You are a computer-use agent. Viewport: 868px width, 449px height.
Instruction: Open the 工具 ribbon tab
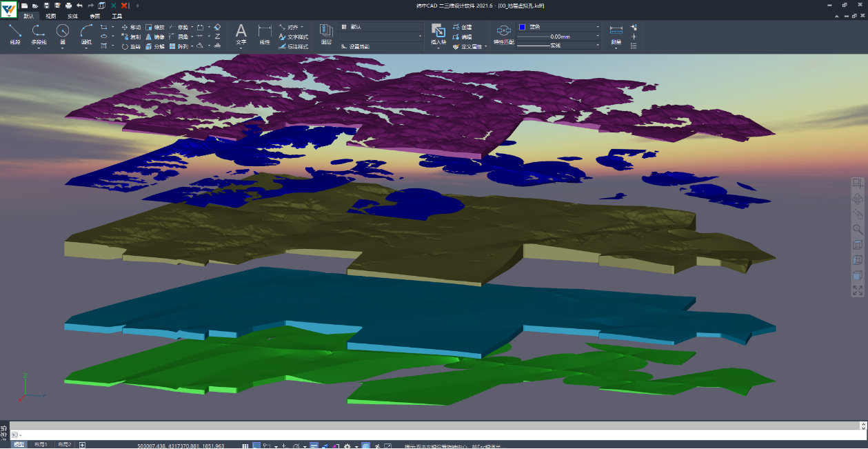coord(117,15)
